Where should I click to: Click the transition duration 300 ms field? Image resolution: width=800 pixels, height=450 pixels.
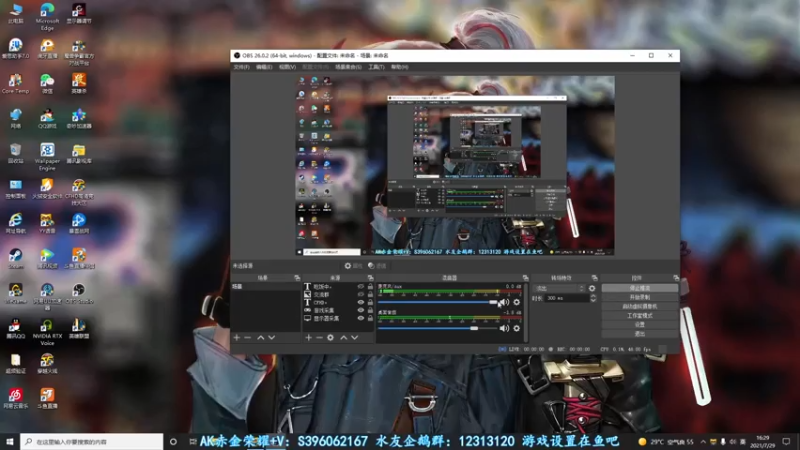[567, 298]
